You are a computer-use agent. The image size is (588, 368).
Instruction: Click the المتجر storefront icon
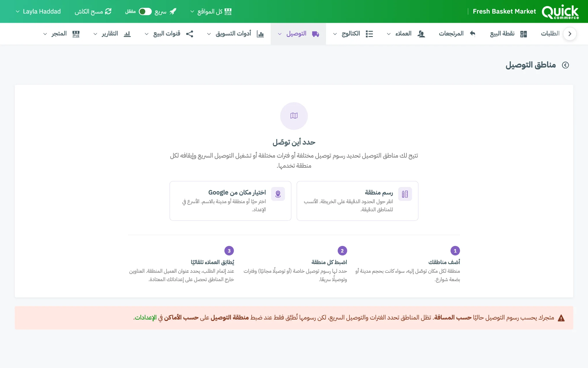pyautogui.click(x=76, y=34)
